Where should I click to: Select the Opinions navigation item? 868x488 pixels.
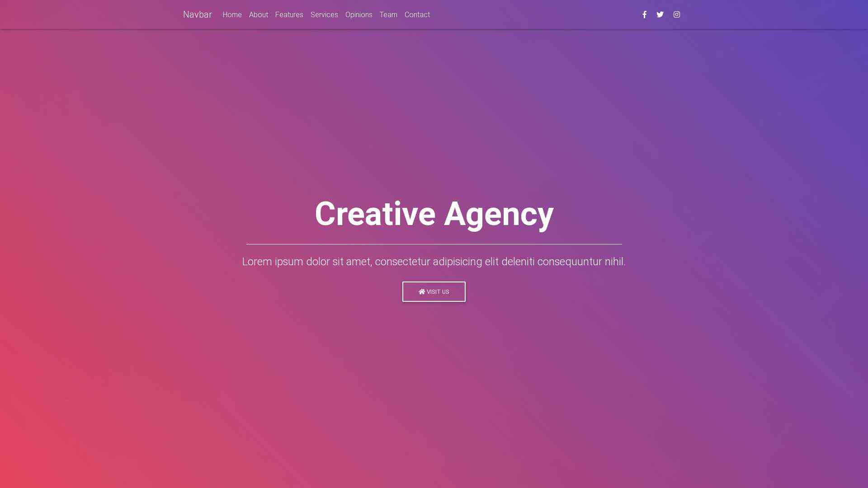359,14
